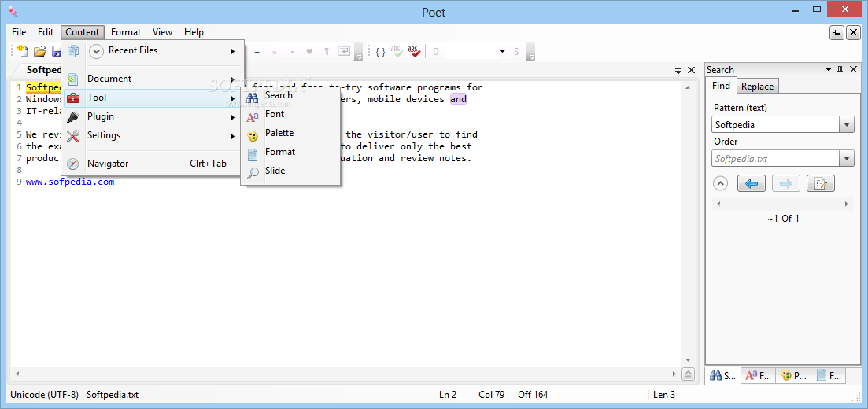Click the Pattern text field containing Softpedia
The width and height of the screenshot is (868, 409).
(775, 124)
